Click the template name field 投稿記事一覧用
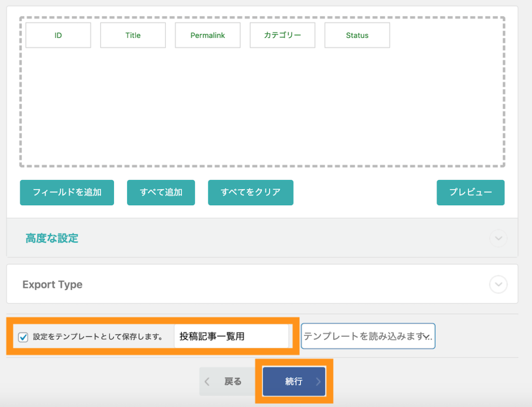This screenshot has width=532, height=407. [x=232, y=336]
